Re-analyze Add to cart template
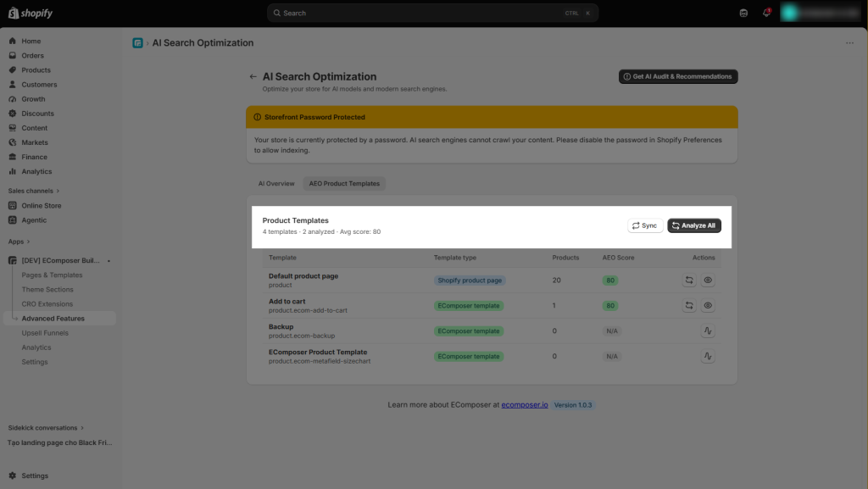Image resolution: width=868 pixels, height=489 pixels. [688, 305]
